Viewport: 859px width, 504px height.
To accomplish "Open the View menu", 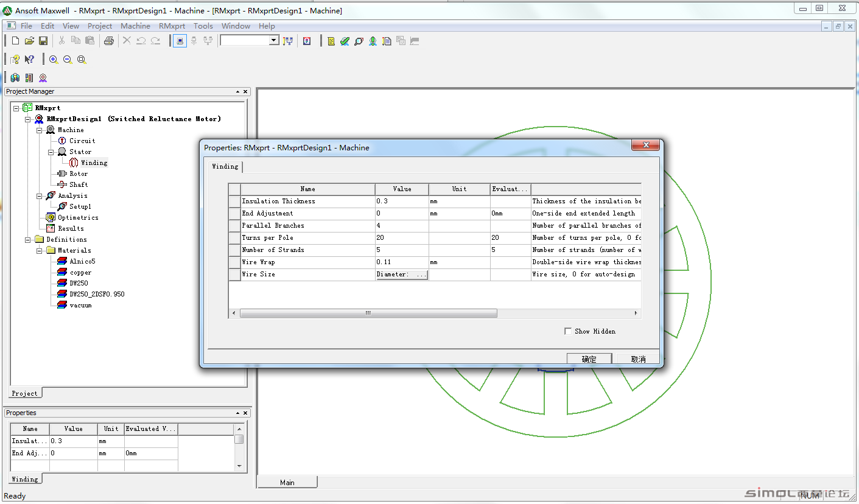I will pyautogui.click(x=71, y=26).
